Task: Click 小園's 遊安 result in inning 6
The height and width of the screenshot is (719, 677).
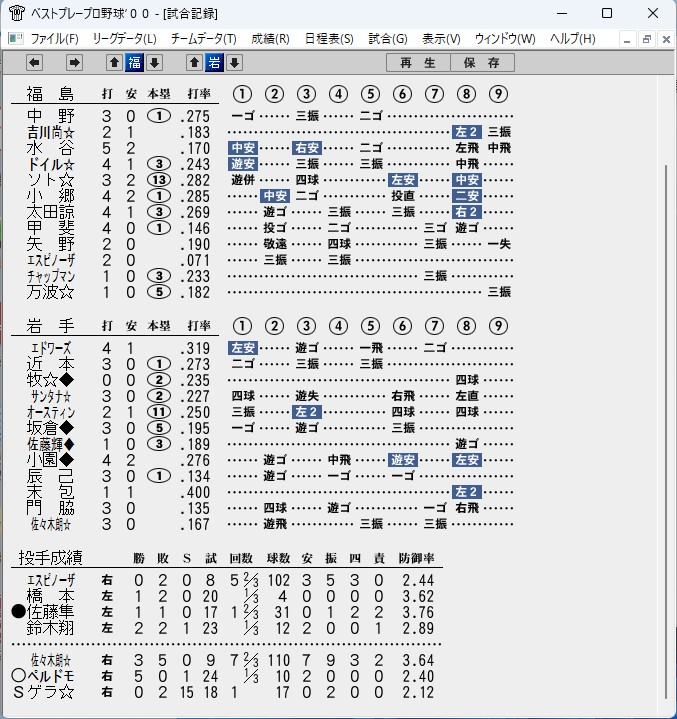Action: 403,460
